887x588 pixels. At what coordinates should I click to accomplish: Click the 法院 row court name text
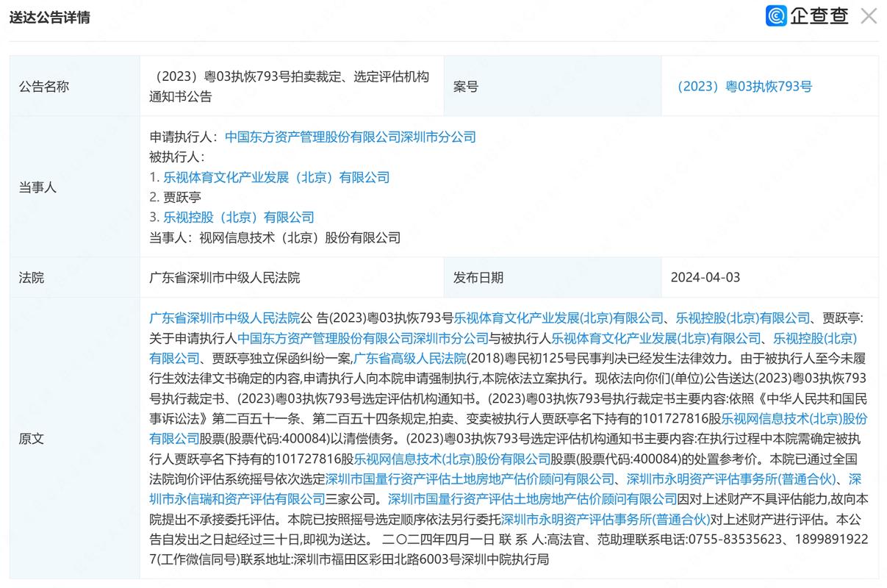[223, 277]
